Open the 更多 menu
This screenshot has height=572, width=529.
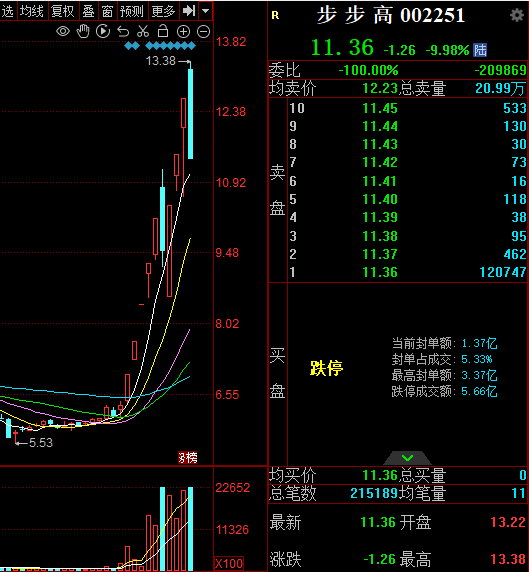coord(163,11)
